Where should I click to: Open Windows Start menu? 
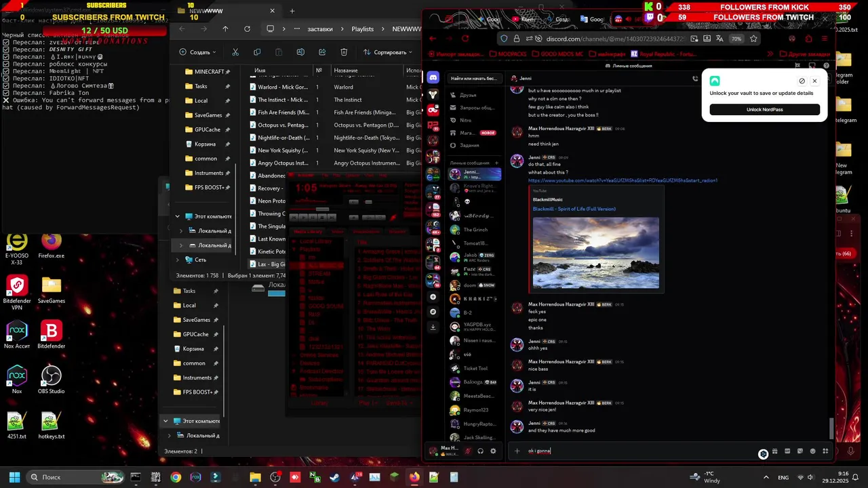point(14,477)
